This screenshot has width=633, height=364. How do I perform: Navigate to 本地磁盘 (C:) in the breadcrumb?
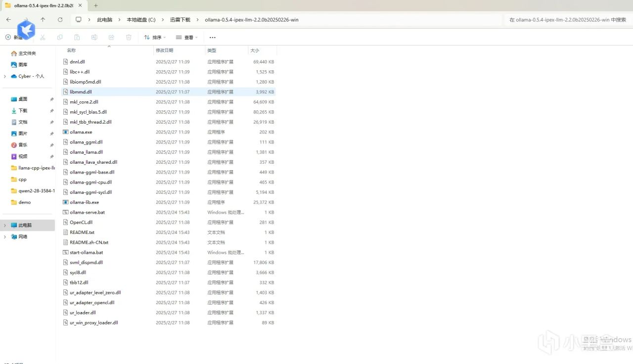tap(141, 20)
